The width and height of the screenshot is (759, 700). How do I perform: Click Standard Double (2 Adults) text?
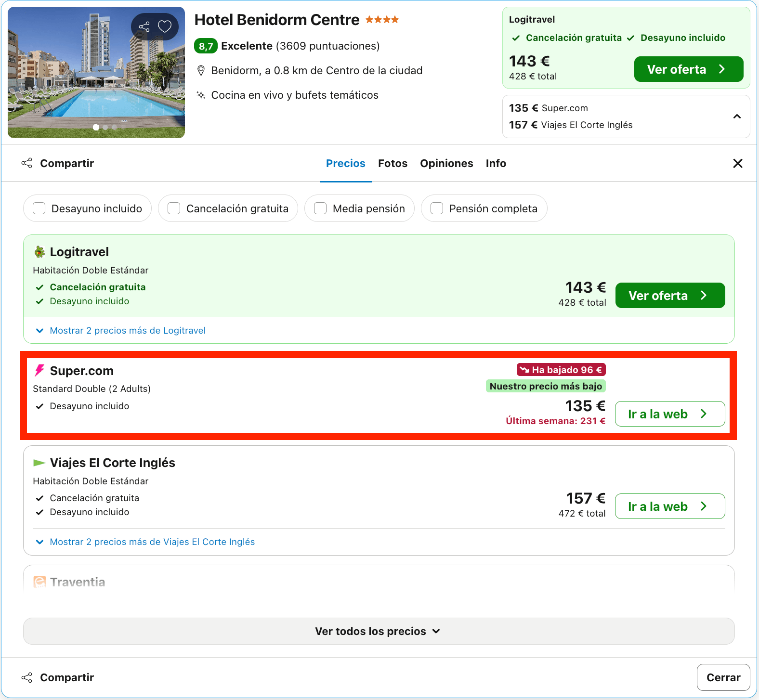[x=92, y=389]
